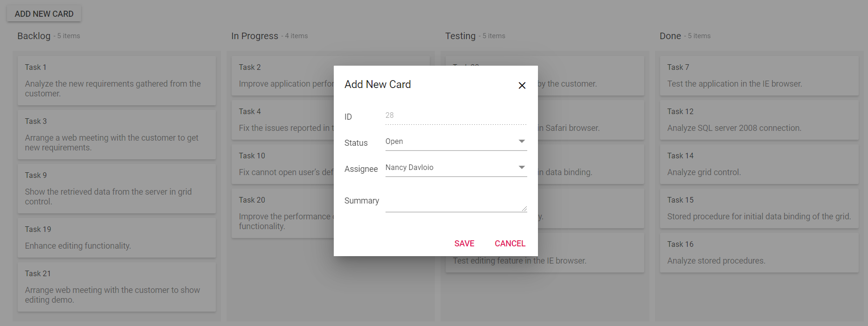This screenshot has width=868, height=326.
Task: Select Nancy Davloio assignee combo box
Action: 450,168
